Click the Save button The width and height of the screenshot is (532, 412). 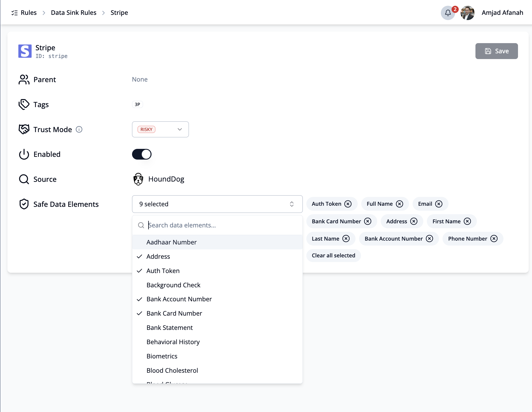497,51
